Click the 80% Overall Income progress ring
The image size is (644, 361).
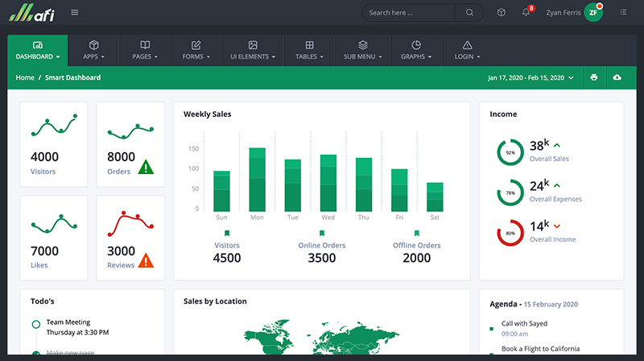(510, 234)
